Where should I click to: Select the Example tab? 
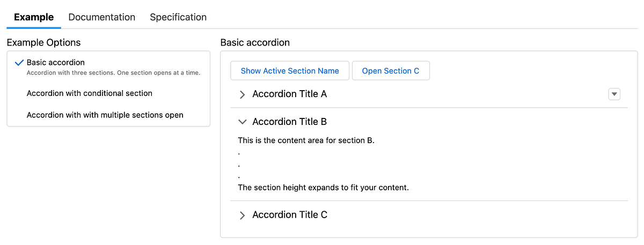(x=34, y=17)
